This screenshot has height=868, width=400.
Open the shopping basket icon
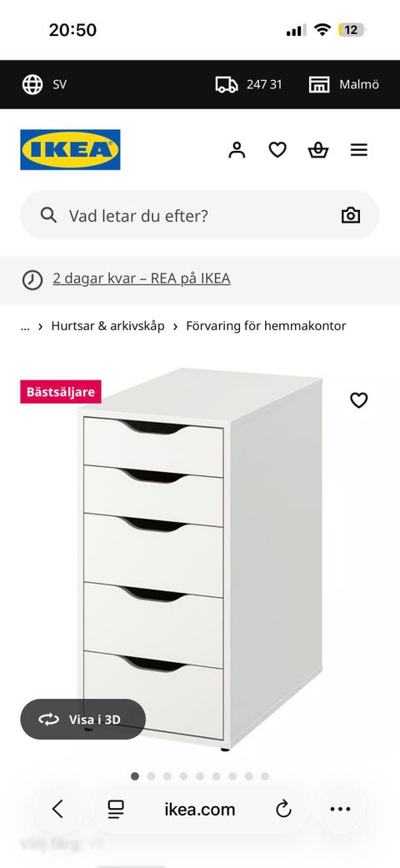(318, 149)
